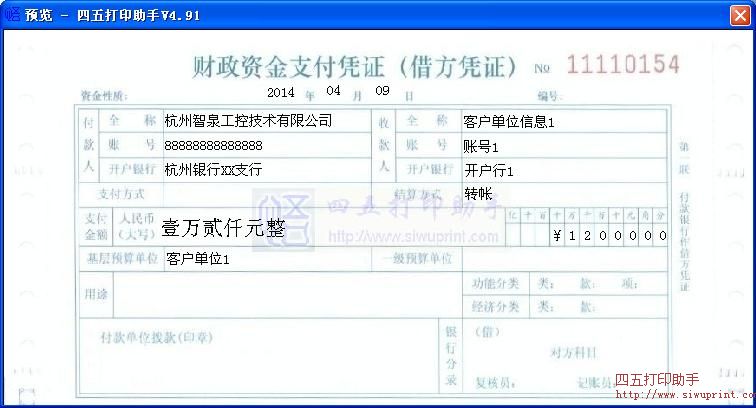
Task: Click the year value 2014
Action: pos(281,92)
